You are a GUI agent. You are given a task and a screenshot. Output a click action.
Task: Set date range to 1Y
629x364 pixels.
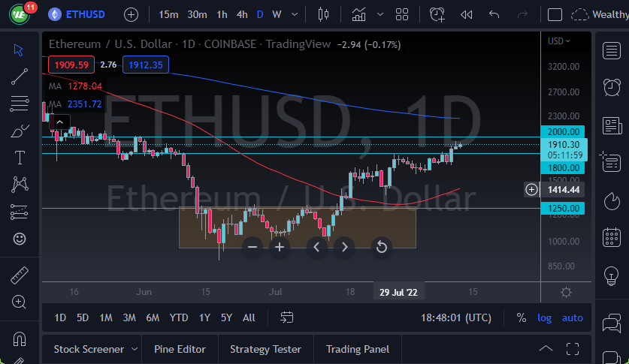(x=204, y=318)
